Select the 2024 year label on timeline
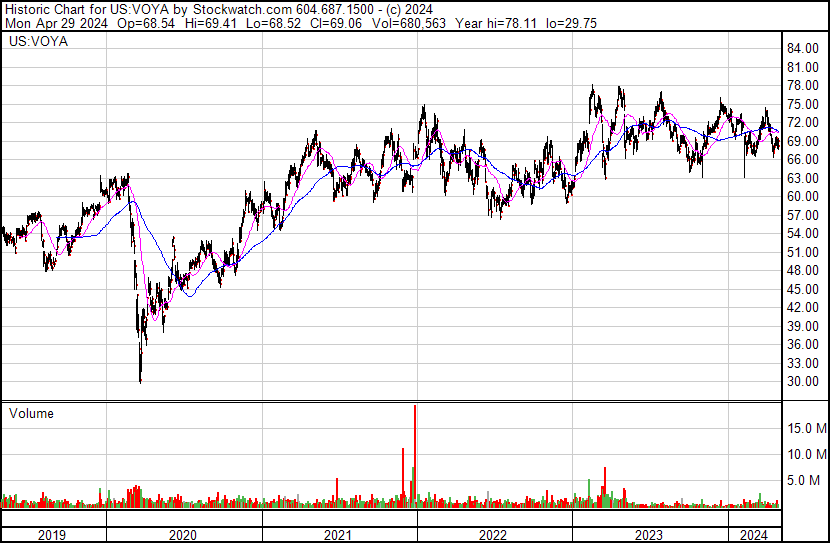 [753, 535]
